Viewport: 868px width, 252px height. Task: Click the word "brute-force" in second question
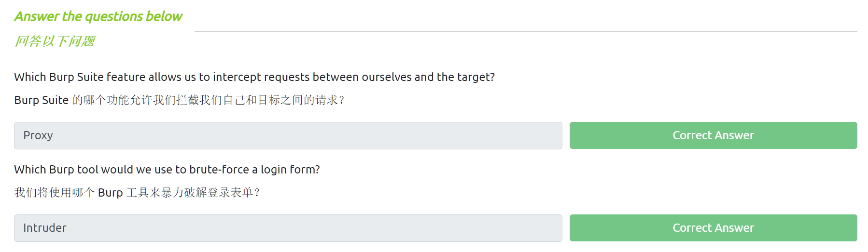coord(219,170)
